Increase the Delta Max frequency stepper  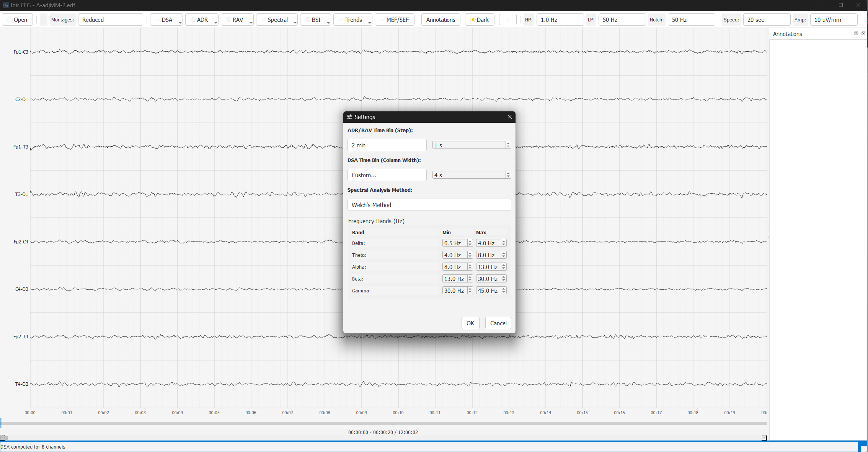[504, 242]
